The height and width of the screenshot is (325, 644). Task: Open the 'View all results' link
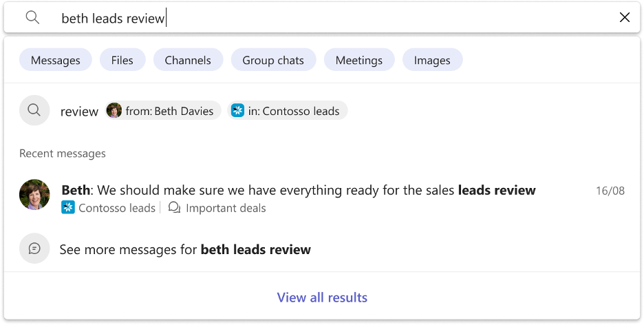(322, 297)
